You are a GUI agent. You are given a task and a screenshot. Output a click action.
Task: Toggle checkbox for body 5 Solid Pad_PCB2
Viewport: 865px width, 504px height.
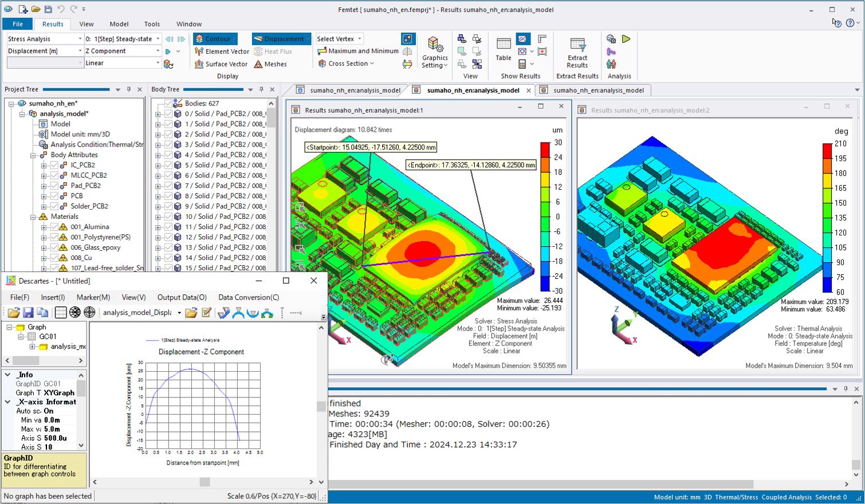click(x=168, y=165)
